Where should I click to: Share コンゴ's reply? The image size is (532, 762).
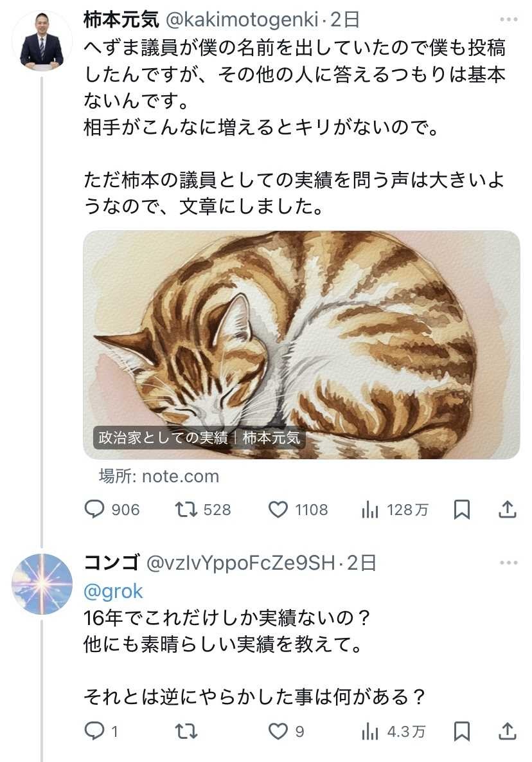508,731
